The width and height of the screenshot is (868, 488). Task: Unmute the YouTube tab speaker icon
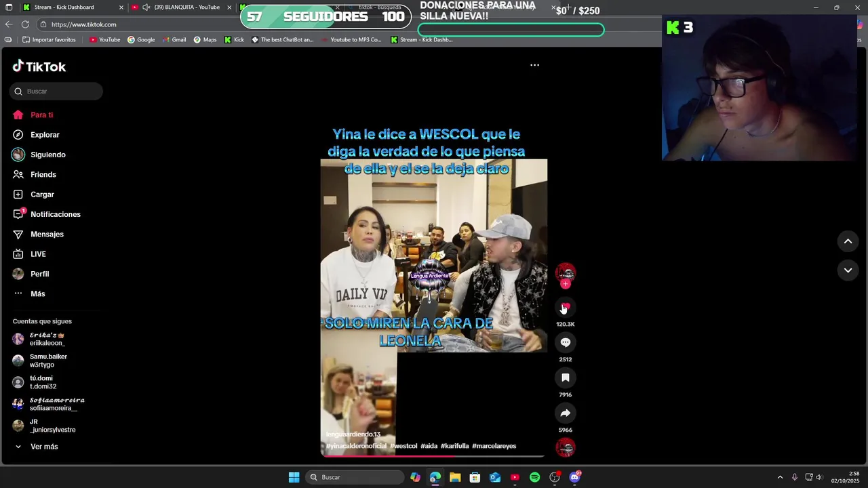coord(146,7)
